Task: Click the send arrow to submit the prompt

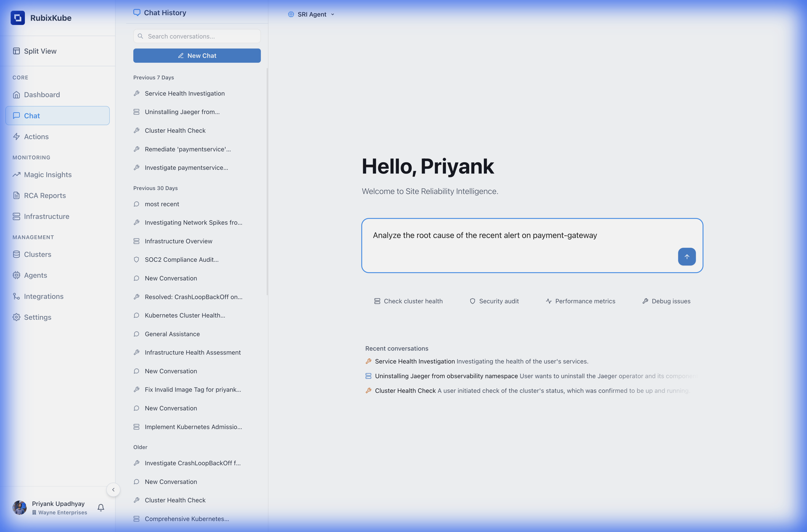Action: point(686,256)
